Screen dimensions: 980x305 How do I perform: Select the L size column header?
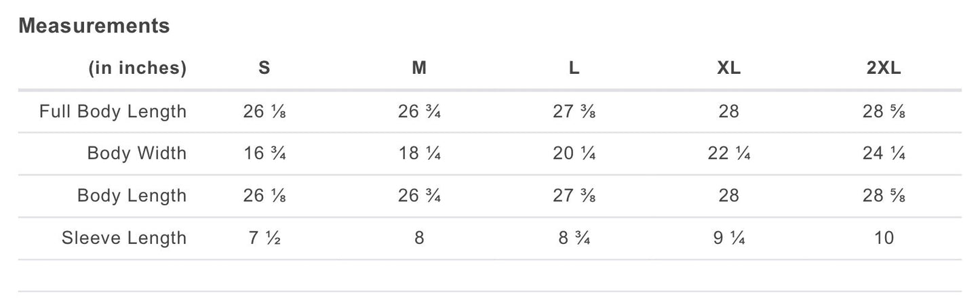(x=574, y=68)
